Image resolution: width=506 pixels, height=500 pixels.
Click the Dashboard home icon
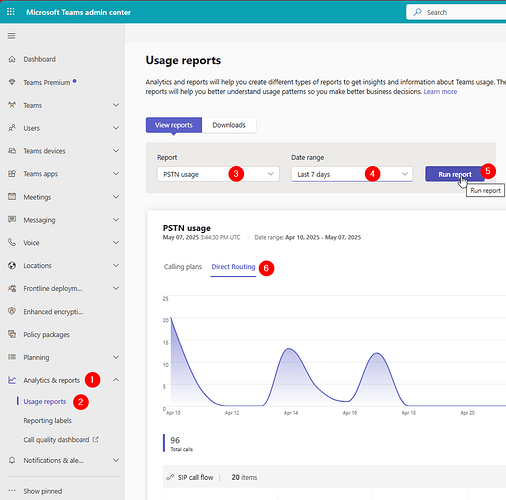(x=12, y=59)
